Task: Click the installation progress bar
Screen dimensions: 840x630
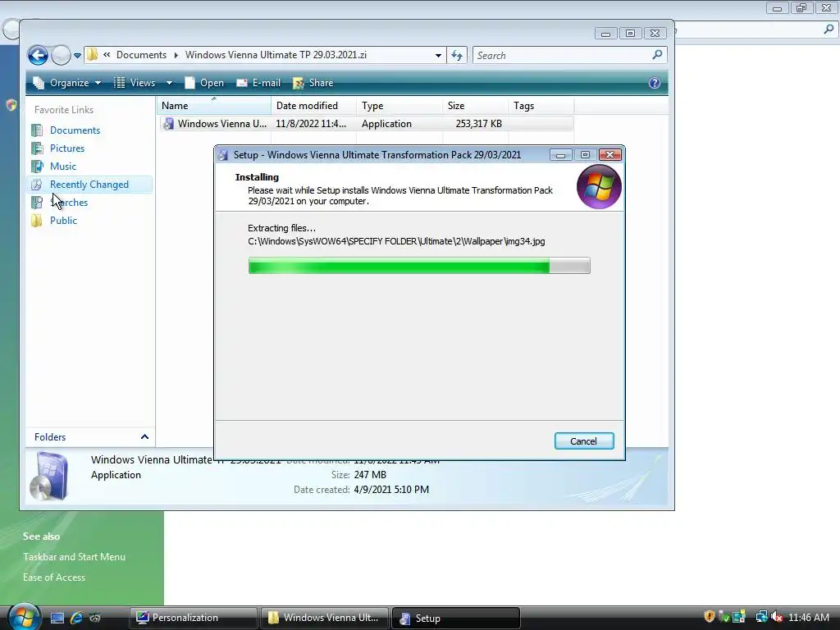Action: pos(419,266)
